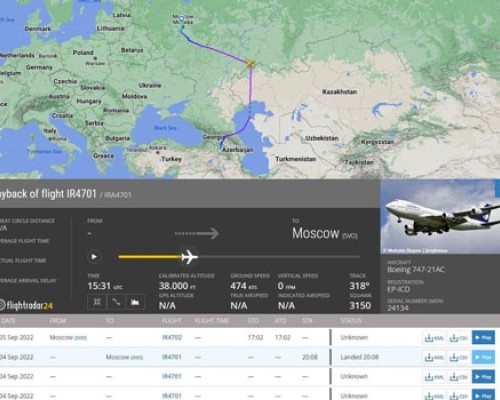This screenshot has width=500, height=400.
Task: Click the STATUS column header
Action: (351, 321)
